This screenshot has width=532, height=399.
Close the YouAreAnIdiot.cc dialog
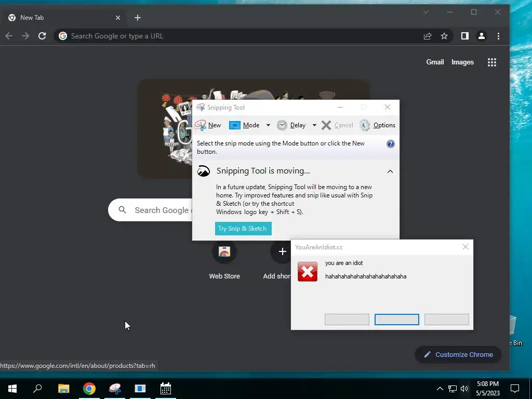pyautogui.click(x=465, y=247)
